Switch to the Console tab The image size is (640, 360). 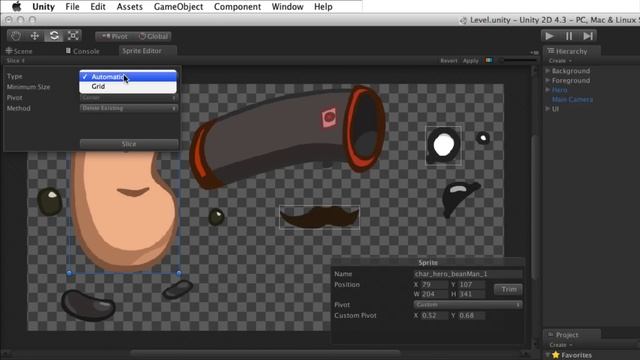pos(82,51)
